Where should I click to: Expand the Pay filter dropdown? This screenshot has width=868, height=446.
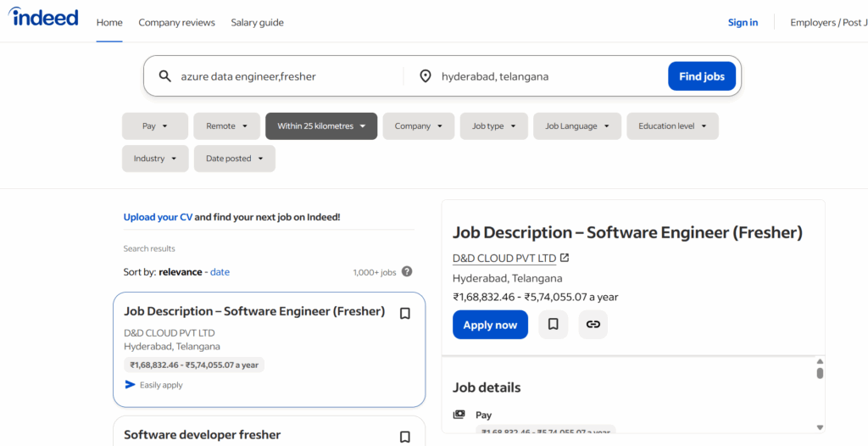point(154,126)
